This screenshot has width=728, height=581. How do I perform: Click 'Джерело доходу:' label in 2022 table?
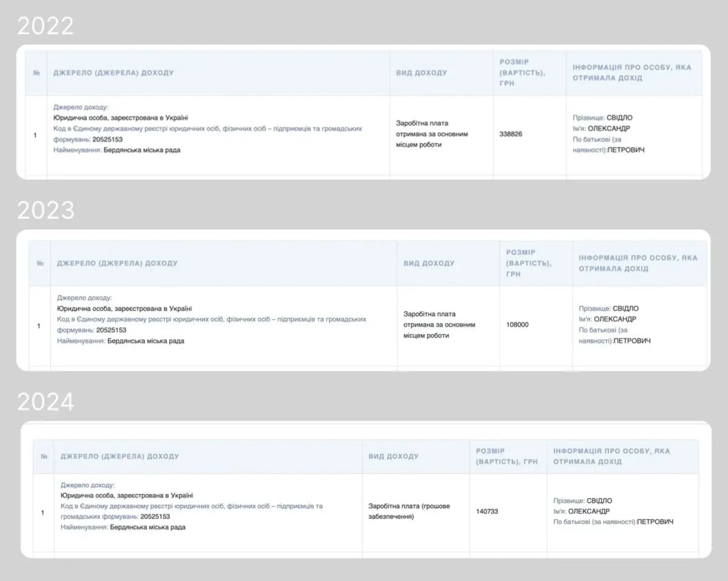point(81,107)
